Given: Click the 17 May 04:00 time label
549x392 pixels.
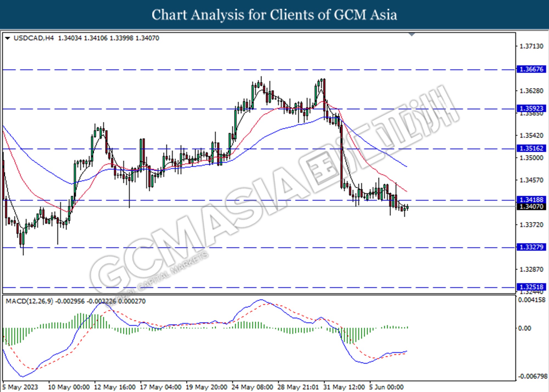Looking at the screenshot, I should 161,387.
